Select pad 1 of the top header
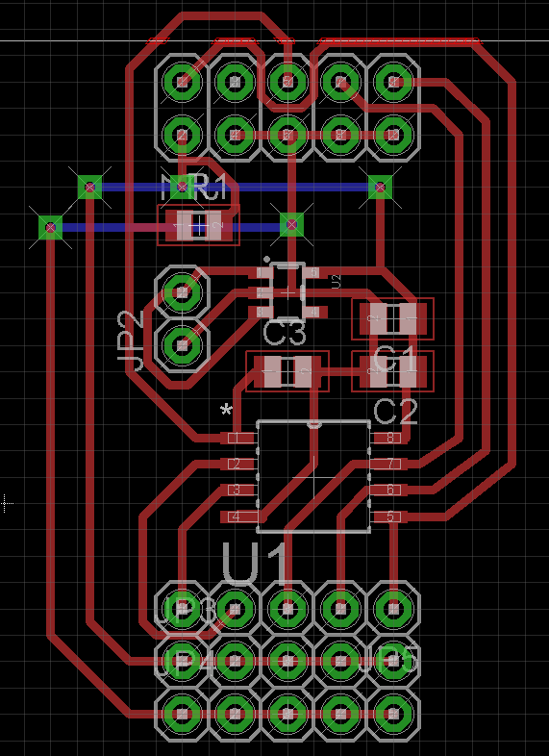The image size is (549, 756). point(182,82)
